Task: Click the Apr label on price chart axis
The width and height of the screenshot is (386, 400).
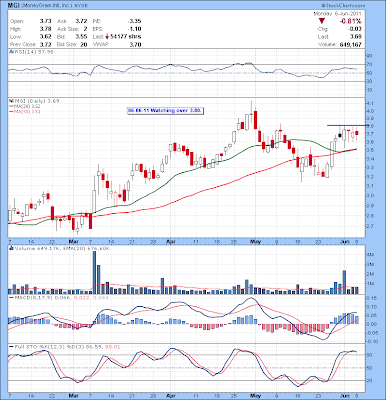Action: (x=171, y=241)
